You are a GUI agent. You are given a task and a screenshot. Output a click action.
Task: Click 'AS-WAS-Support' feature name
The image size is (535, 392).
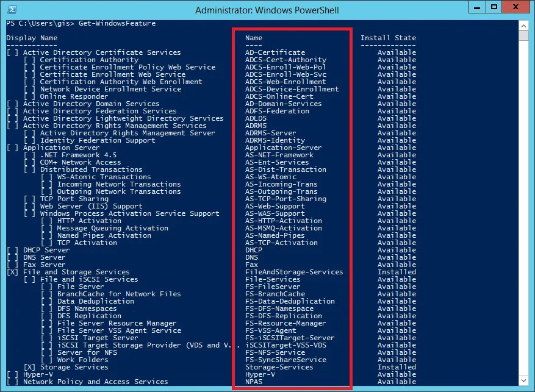pyautogui.click(x=275, y=214)
